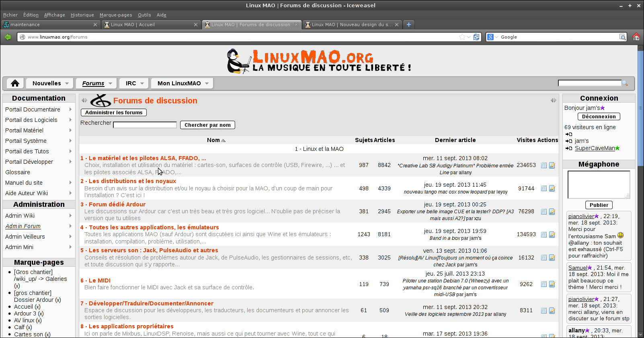The height and width of the screenshot is (338, 644).
Task: Click the LinuxMAO home icon in the site menu
Action: click(x=15, y=83)
